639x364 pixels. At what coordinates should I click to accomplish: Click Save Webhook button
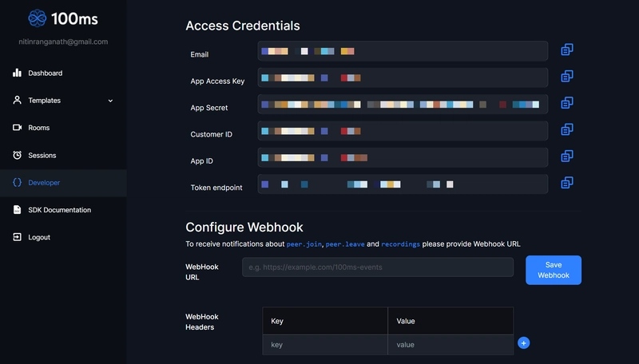pyautogui.click(x=554, y=270)
